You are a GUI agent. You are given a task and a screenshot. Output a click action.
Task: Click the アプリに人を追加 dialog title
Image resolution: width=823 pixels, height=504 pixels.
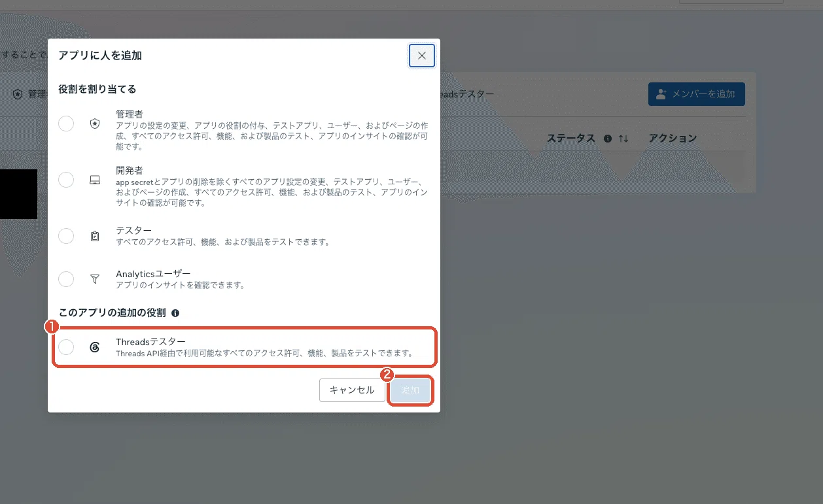coord(100,56)
